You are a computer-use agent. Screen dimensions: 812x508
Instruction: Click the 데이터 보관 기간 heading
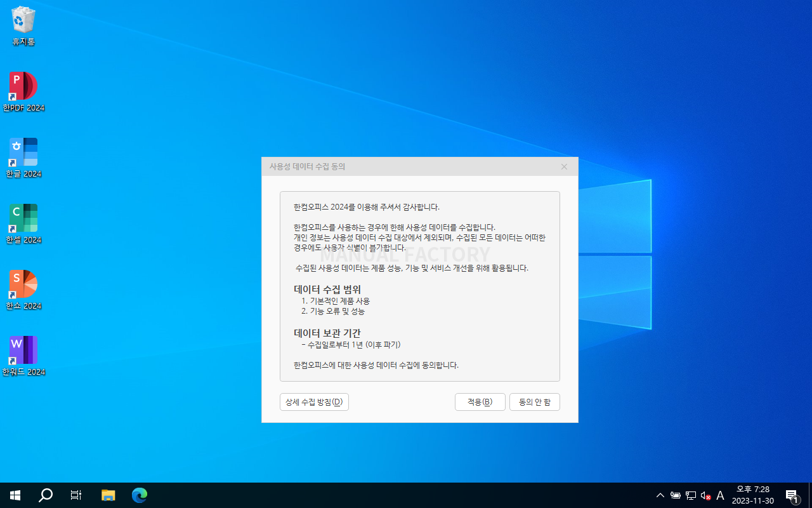point(327,333)
